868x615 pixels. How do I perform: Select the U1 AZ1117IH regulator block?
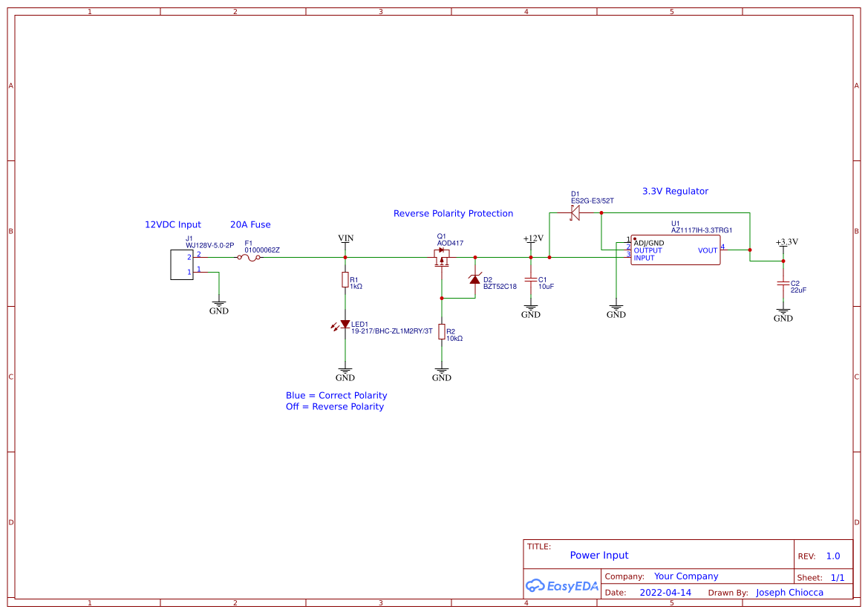pyautogui.click(x=674, y=250)
